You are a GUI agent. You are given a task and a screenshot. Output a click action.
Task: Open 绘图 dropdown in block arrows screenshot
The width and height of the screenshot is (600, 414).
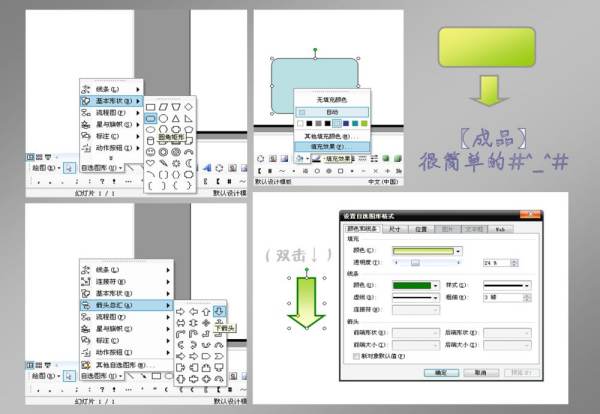(46, 376)
